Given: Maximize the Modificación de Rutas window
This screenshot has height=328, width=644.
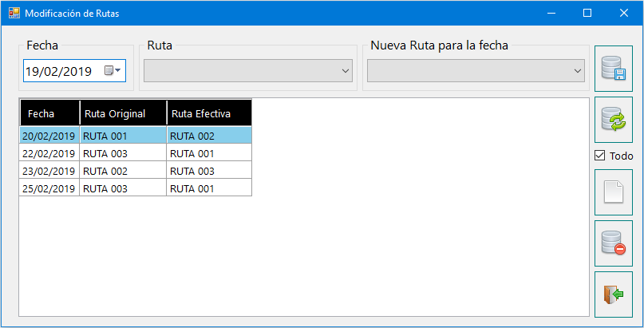Looking at the screenshot, I should tap(587, 13).
